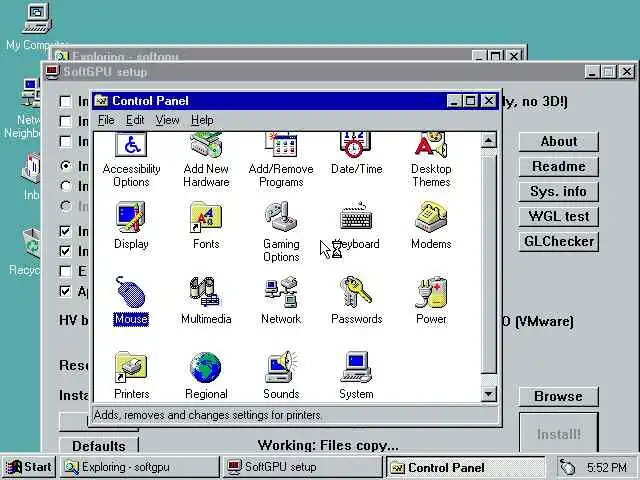This screenshot has height=480, width=640.
Task: Click the Control Panel title bar icon
Action: (x=101, y=101)
